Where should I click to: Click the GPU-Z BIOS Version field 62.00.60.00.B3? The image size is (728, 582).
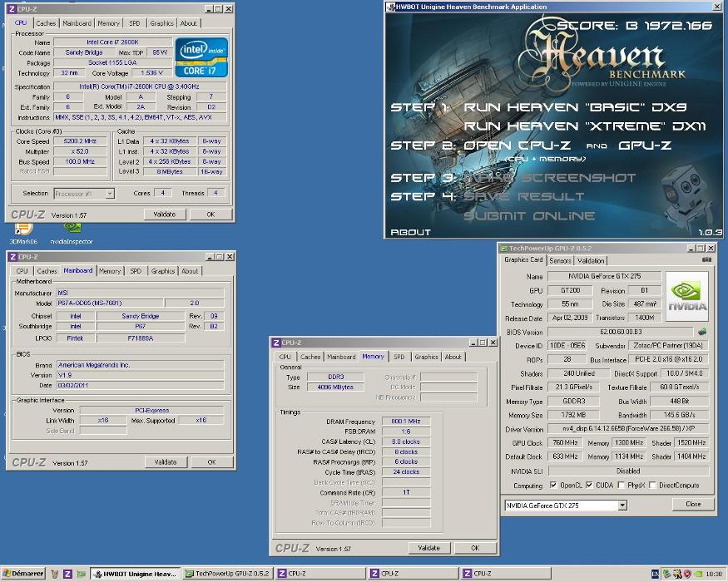(621, 332)
